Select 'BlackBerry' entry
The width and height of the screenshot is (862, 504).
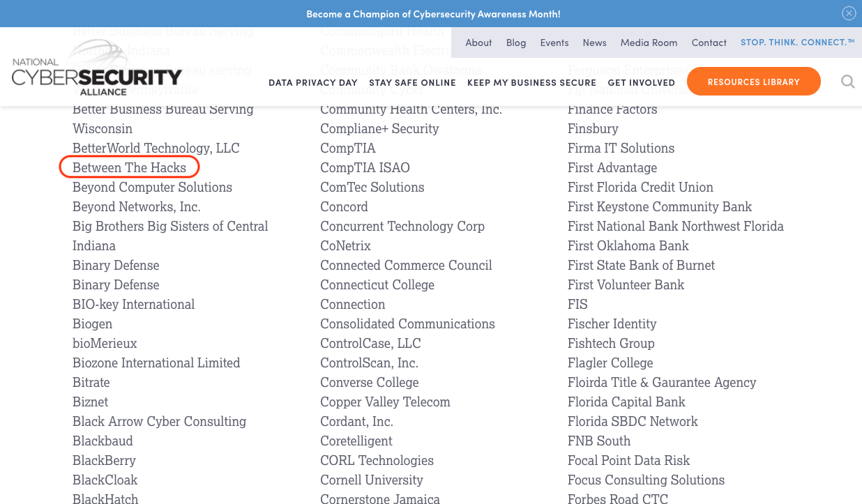104,460
